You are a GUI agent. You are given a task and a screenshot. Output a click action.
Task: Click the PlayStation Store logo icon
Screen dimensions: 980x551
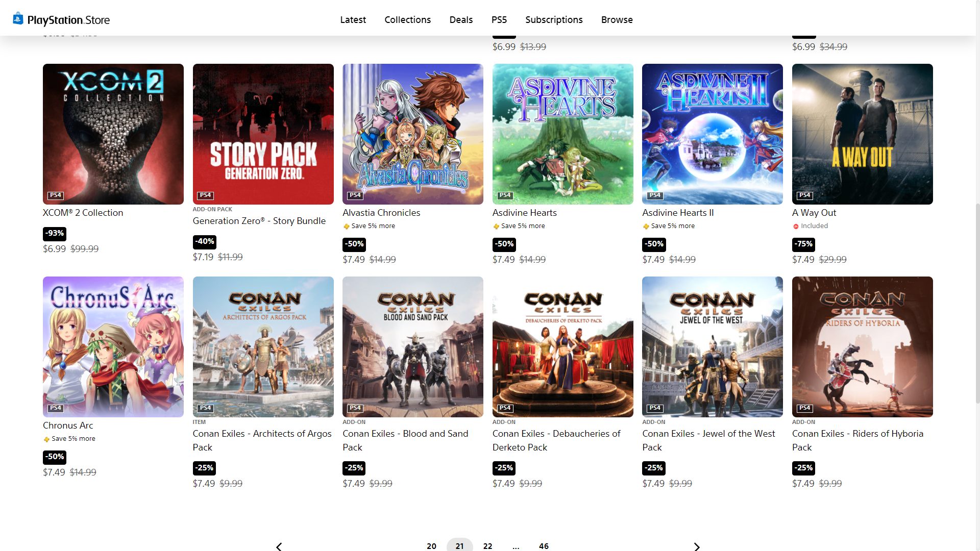[x=18, y=19]
